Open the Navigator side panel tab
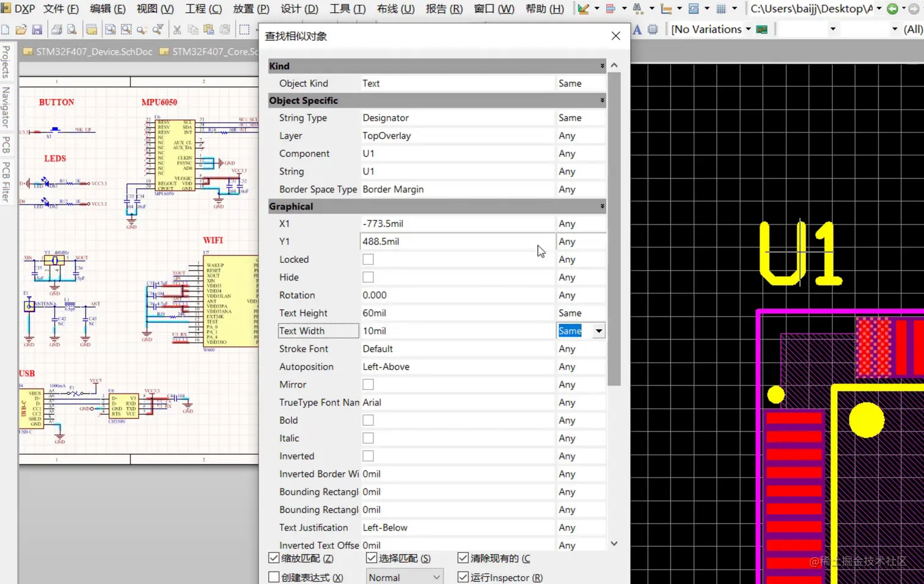The height and width of the screenshot is (584, 924). click(6, 107)
